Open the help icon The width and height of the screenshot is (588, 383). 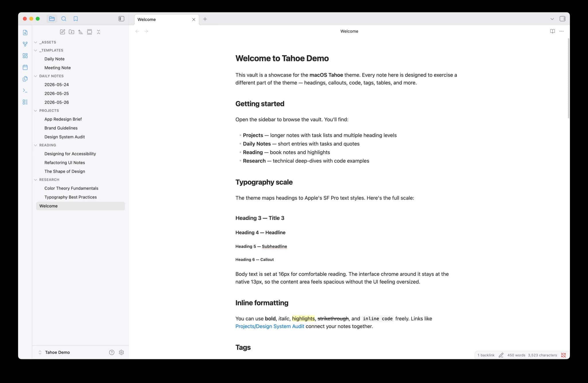coord(112,352)
